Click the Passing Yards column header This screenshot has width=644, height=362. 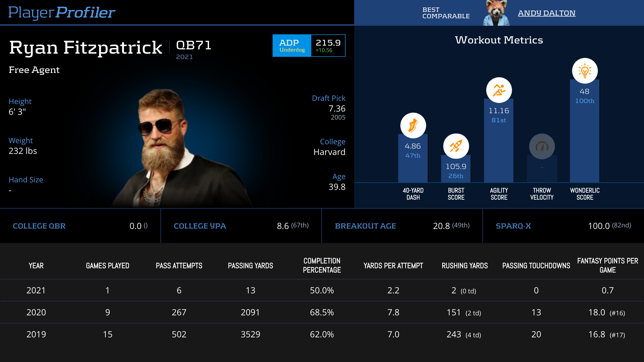pos(250,265)
